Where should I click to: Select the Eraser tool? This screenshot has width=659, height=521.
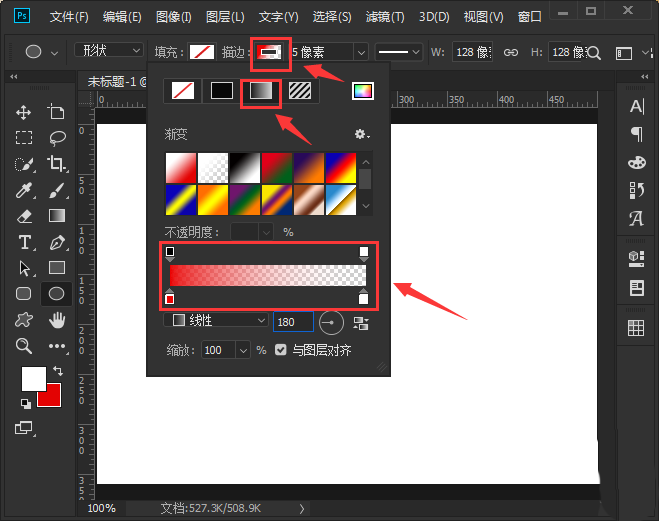(x=24, y=216)
